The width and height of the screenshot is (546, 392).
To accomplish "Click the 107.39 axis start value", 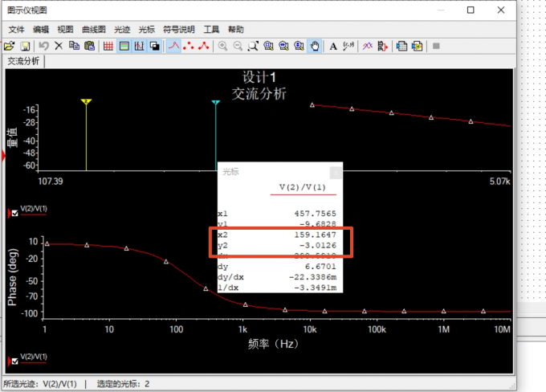I will click(50, 182).
